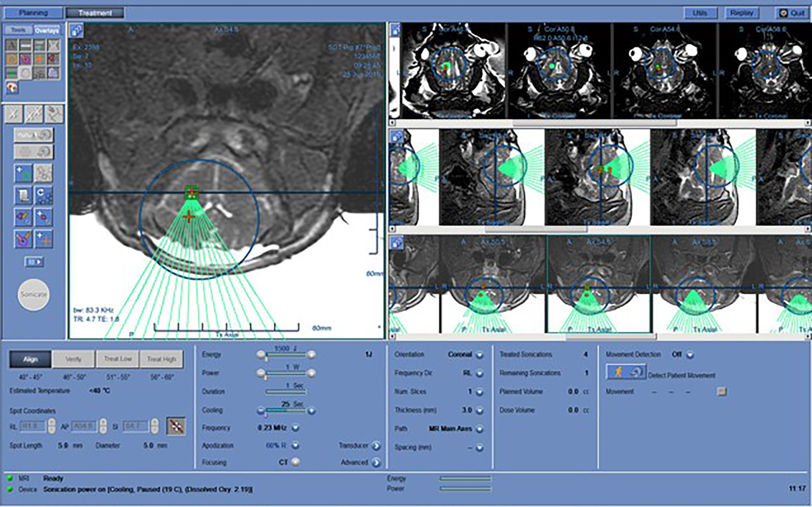Select the Treat Low level button
Screen dimensions: 812x507
[x=117, y=359]
